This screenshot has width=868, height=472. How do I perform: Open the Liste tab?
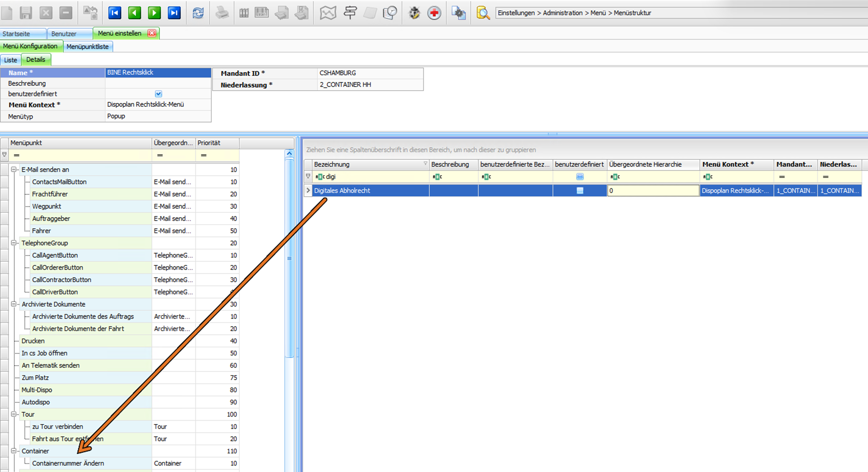pyautogui.click(x=10, y=60)
